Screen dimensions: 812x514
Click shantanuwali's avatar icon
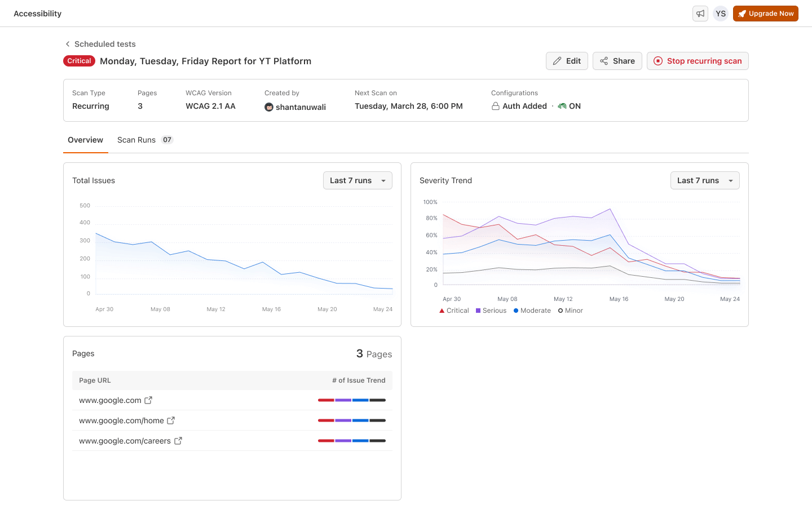point(269,107)
